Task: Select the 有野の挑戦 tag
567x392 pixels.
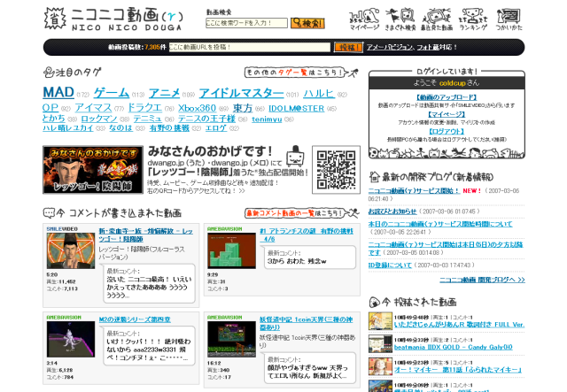Action: pos(169,128)
